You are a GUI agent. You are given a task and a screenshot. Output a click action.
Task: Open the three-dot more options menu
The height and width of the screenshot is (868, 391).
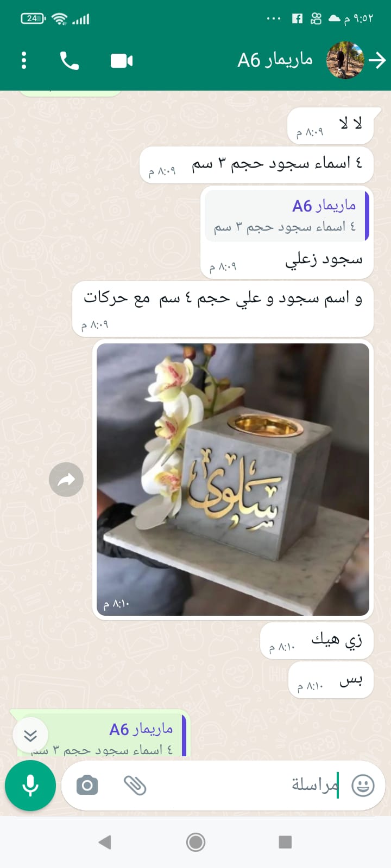(x=24, y=61)
